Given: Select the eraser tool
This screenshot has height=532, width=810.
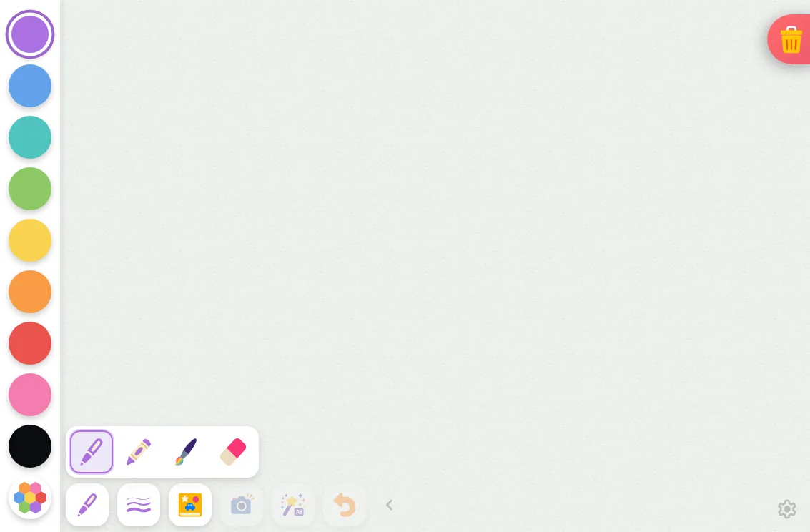Looking at the screenshot, I should point(234,452).
